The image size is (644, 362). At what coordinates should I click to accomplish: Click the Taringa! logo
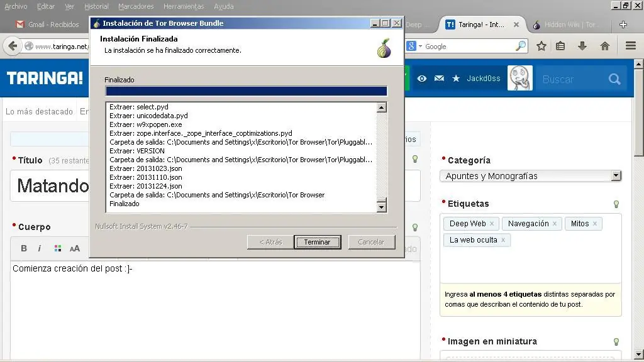pyautogui.click(x=45, y=78)
